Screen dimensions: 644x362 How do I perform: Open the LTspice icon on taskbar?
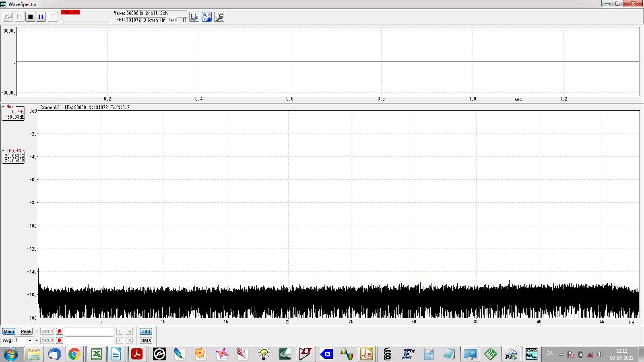[x=305, y=354]
